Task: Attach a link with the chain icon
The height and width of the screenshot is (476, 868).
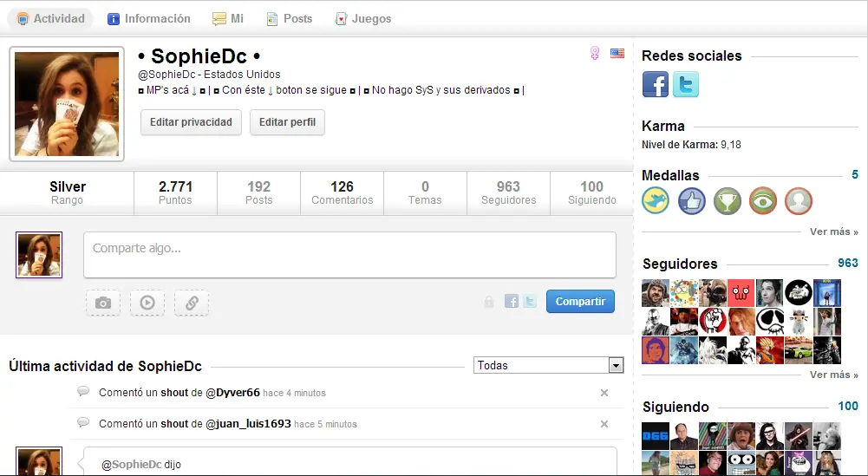Action: point(192,303)
